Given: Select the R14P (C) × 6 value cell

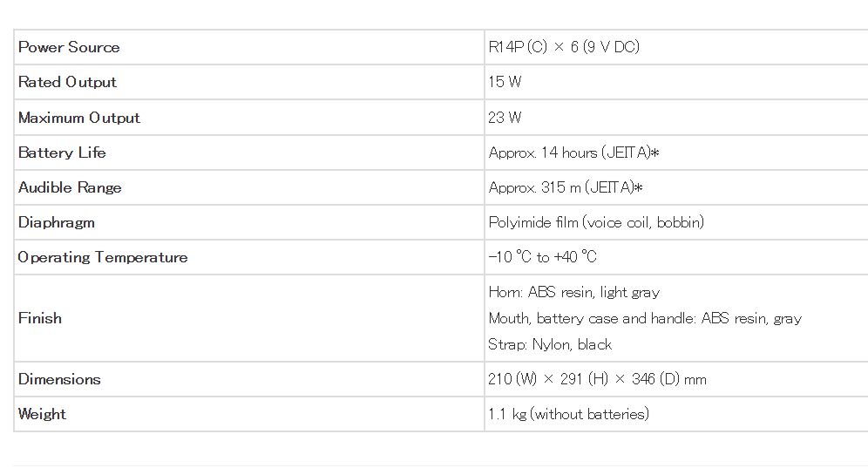Looking at the screenshot, I should 564,47.
